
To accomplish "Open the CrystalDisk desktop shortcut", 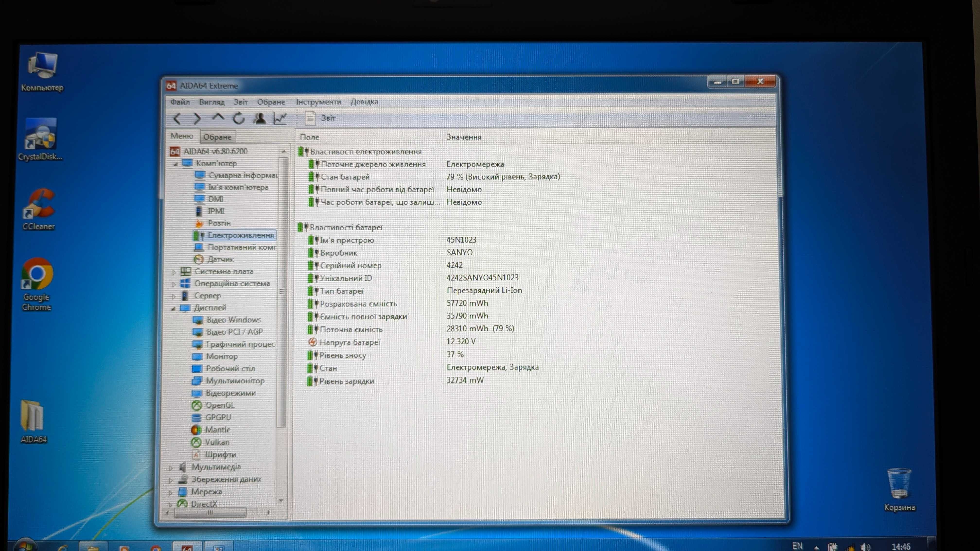I will pyautogui.click(x=40, y=139).
